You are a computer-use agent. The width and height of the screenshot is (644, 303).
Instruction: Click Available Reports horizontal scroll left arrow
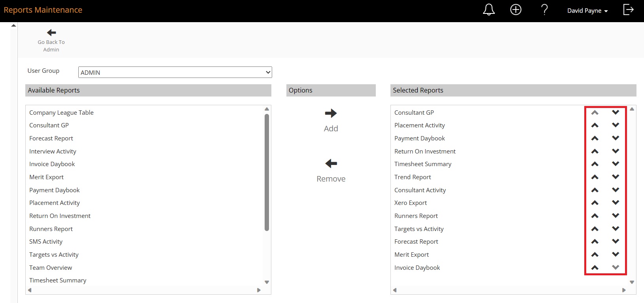(x=29, y=290)
